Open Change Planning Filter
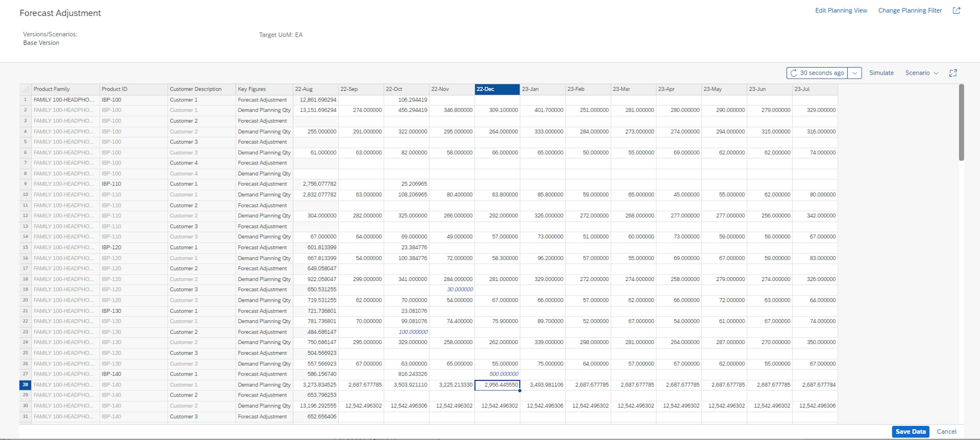Viewport: 980px width, 440px height. (x=910, y=10)
